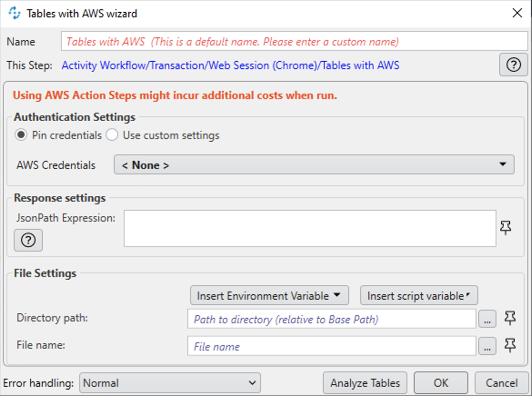Viewport: 532px width, 396px height.
Task: Cancel the Tables with AWS wizard
Action: 501,382
